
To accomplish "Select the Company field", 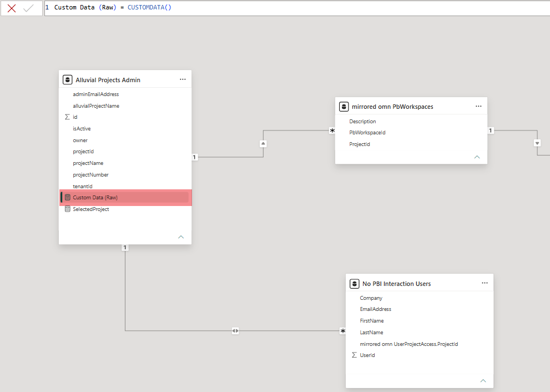I will click(371, 298).
